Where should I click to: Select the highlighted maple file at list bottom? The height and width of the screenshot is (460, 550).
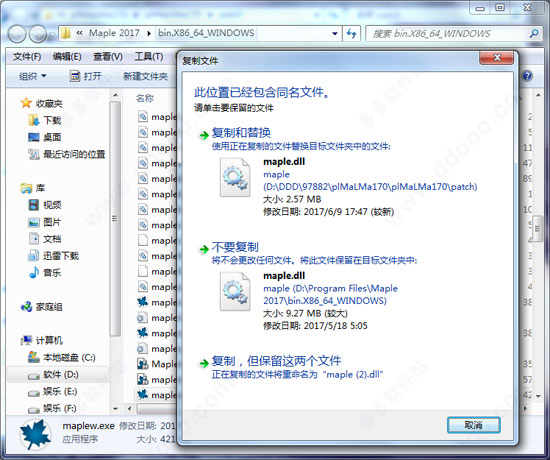pyautogui.click(x=157, y=395)
